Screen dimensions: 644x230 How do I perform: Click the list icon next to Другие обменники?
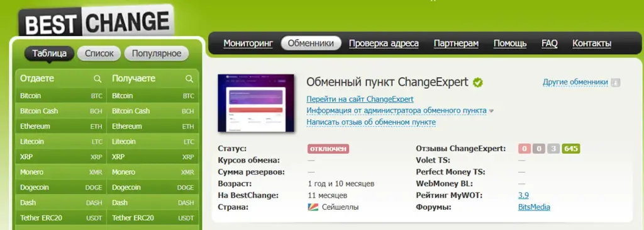coord(615,83)
